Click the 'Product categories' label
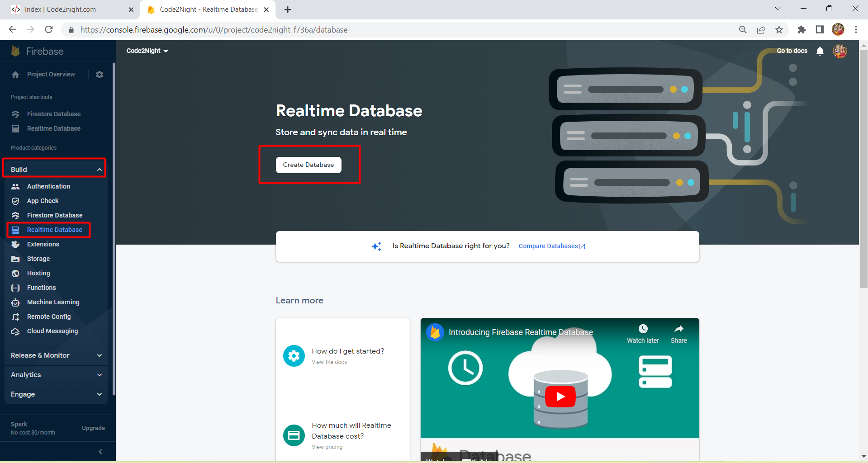This screenshot has height=463, width=868. 34,148
